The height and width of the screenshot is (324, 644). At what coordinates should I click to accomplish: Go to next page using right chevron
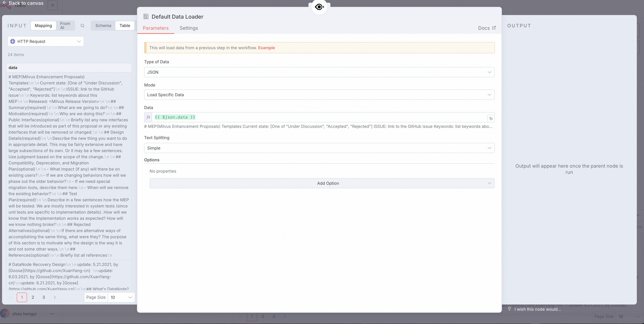tap(55, 297)
